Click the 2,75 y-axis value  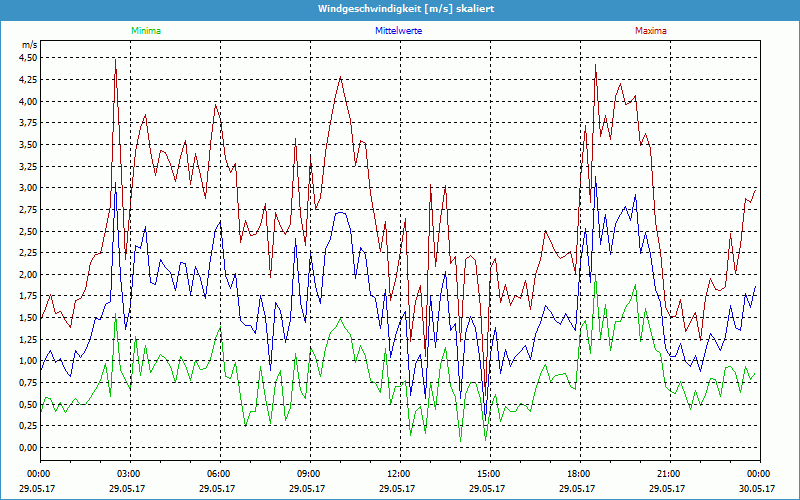point(29,210)
